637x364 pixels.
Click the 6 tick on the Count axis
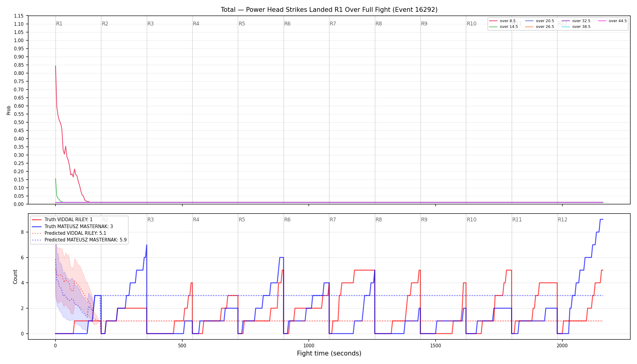22,258
